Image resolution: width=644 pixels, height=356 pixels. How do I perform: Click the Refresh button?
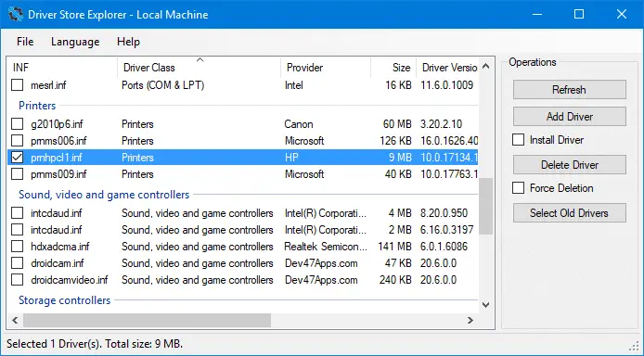(x=569, y=89)
